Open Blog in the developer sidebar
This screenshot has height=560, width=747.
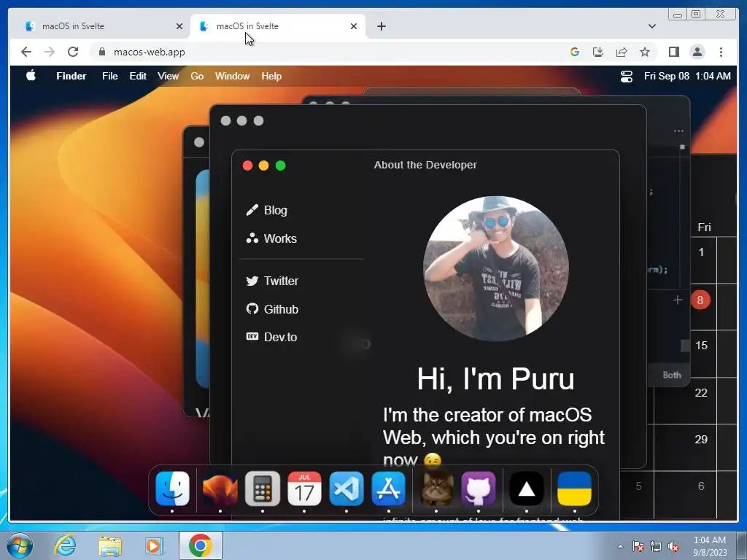pyautogui.click(x=267, y=210)
